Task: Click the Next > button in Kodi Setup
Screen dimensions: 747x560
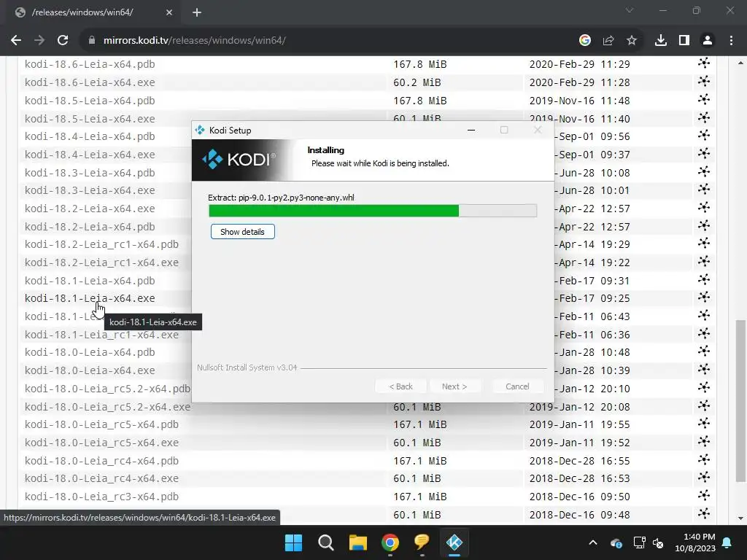Action: [454, 386]
